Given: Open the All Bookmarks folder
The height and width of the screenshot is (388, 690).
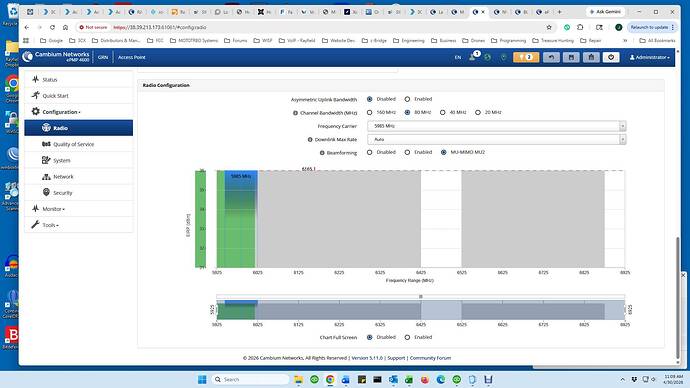Looking at the screenshot, I should [657, 40].
